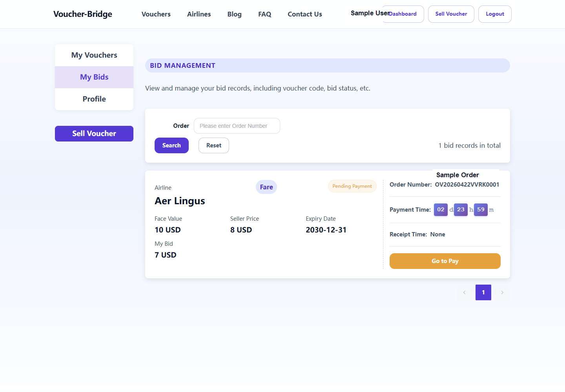Click the Search button

pos(171,145)
